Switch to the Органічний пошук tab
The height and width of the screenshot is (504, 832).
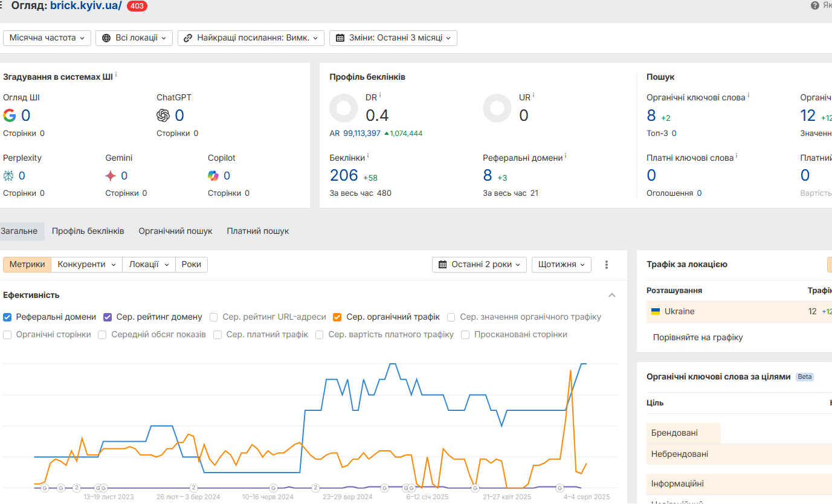175,231
